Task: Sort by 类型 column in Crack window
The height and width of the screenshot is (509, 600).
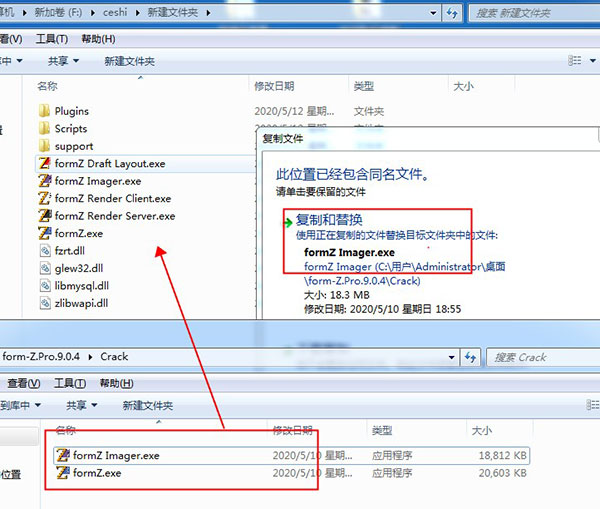Action: (x=382, y=431)
